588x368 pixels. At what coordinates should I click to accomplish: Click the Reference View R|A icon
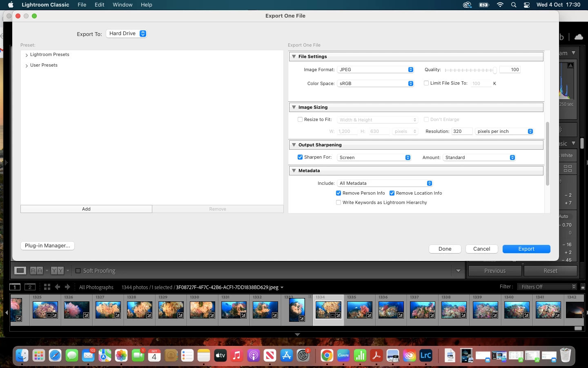click(37, 271)
